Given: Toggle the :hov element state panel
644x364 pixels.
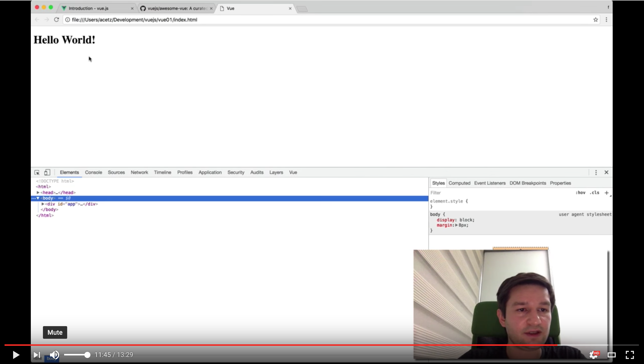Looking at the screenshot, I should coord(580,193).
